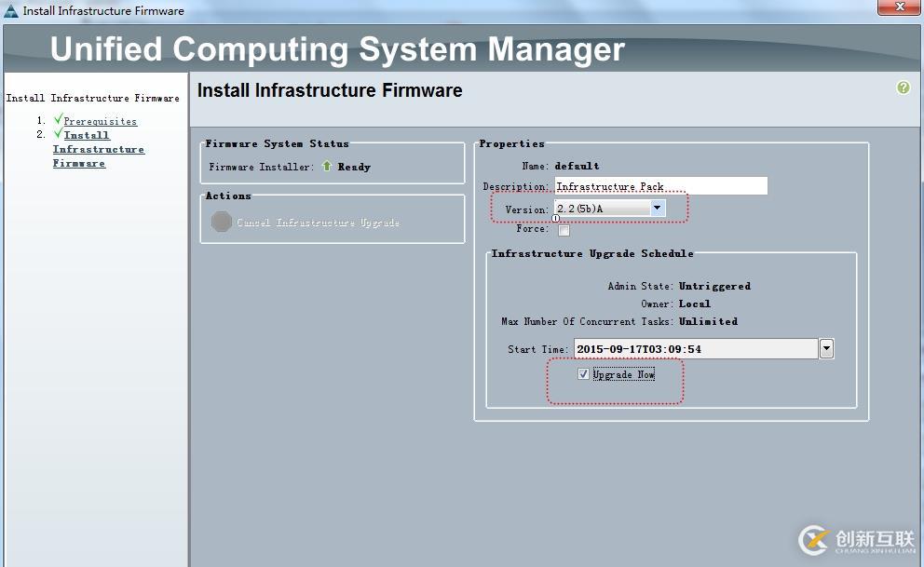924x567 pixels.
Task: Click the Admin State value 'Untriggered'
Action: (x=714, y=286)
